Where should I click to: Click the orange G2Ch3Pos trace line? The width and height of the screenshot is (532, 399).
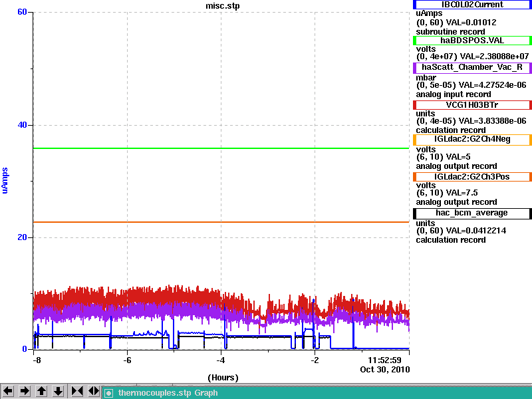coord(221,222)
